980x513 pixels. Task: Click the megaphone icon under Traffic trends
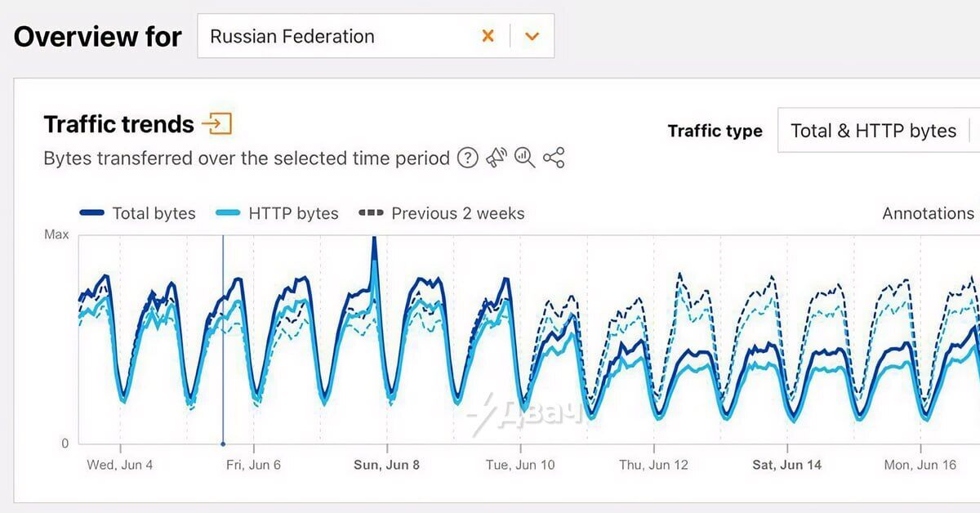point(497,158)
